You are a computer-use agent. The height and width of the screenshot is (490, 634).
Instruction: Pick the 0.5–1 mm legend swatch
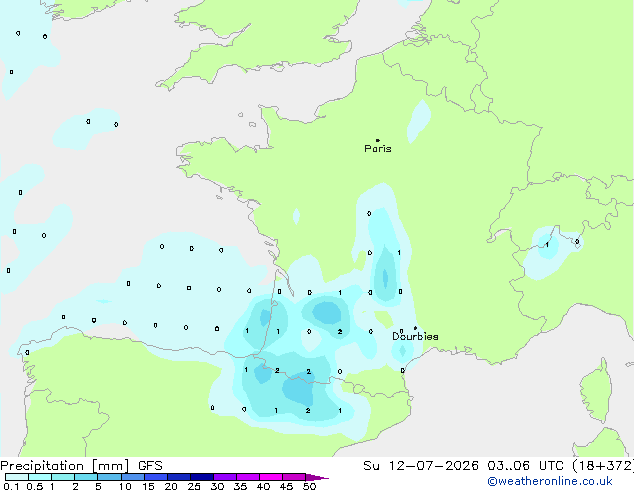click(x=40, y=477)
